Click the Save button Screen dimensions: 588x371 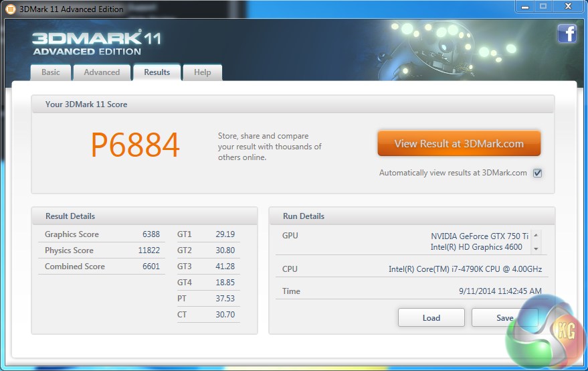tap(505, 317)
